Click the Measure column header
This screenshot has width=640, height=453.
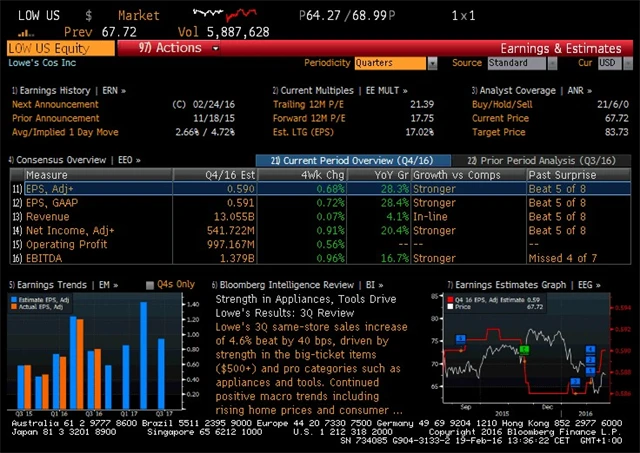tap(98, 175)
